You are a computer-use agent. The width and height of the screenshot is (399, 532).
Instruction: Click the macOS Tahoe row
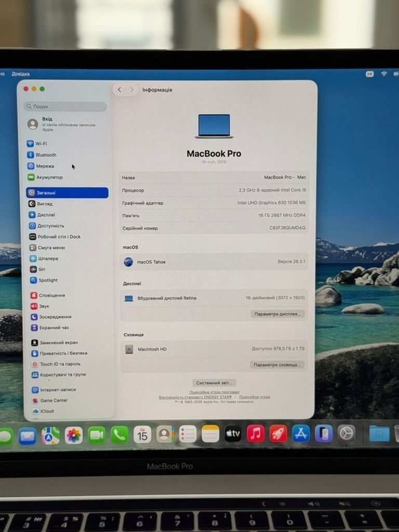click(214, 262)
